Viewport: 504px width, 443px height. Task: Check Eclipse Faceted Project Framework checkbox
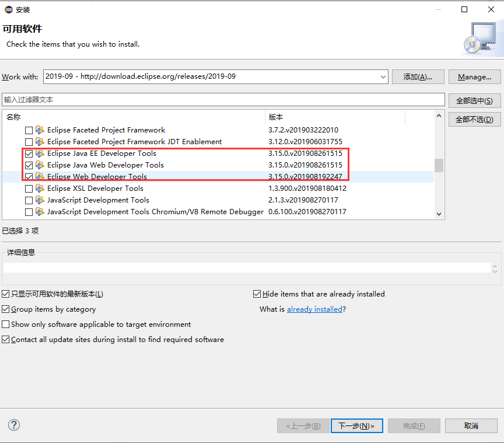[x=29, y=130]
